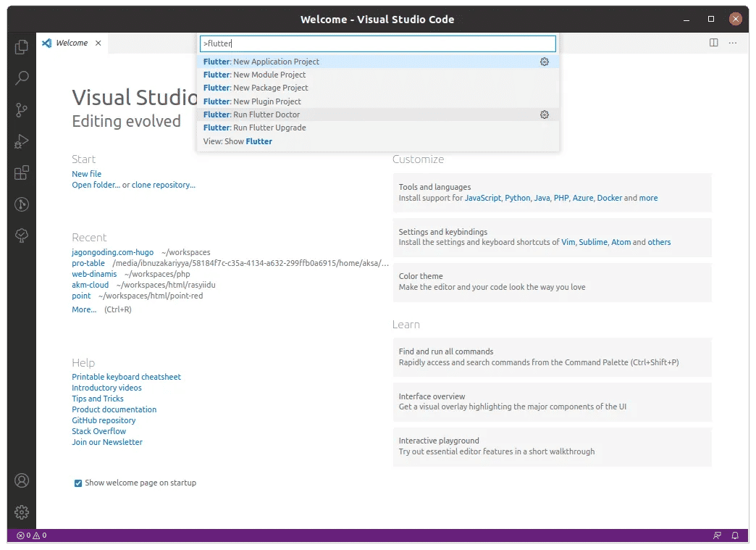The image size is (756, 550).
Task: Open Stack Overflow link
Action: pos(98,431)
